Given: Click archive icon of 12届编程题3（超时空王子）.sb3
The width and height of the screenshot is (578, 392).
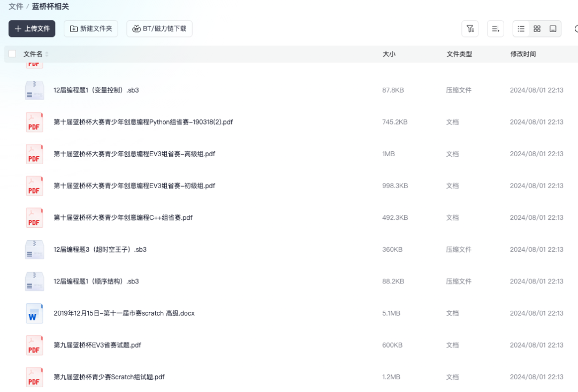Looking at the screenshot, I should click(x=34, y=249).
